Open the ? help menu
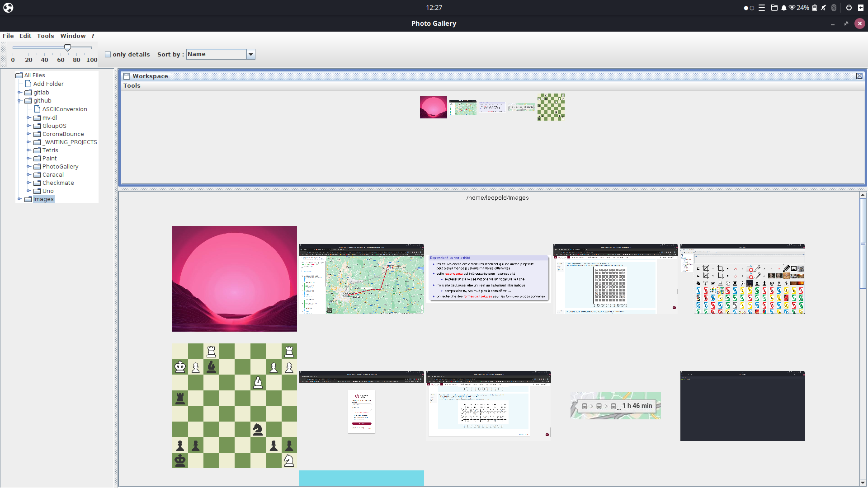 click(93, 36)
